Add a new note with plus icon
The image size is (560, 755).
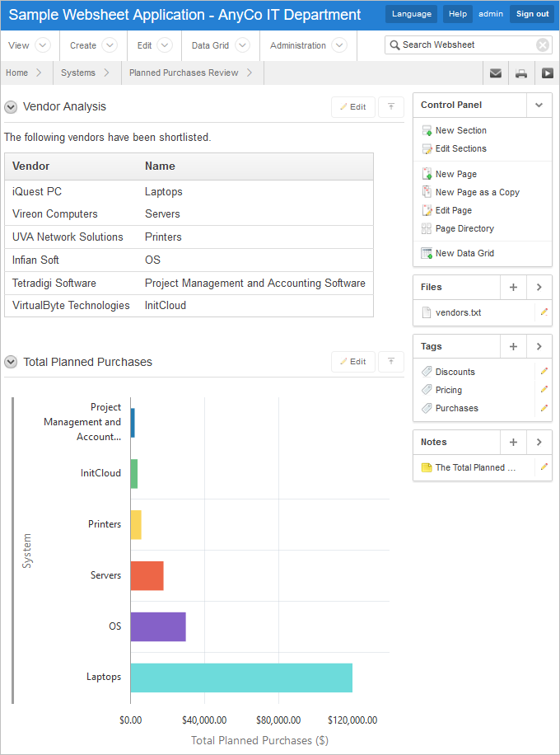pyautogui.click(x=513, y=443)
